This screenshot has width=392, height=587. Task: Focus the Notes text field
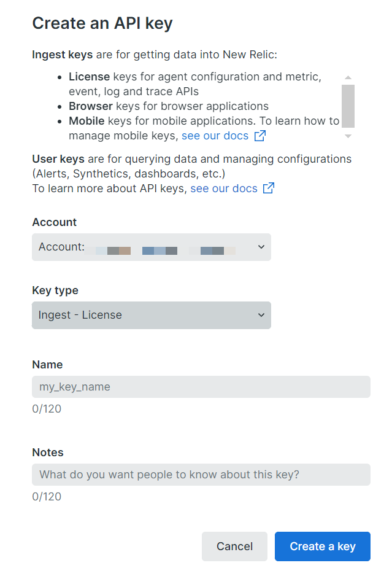[201, 475]
